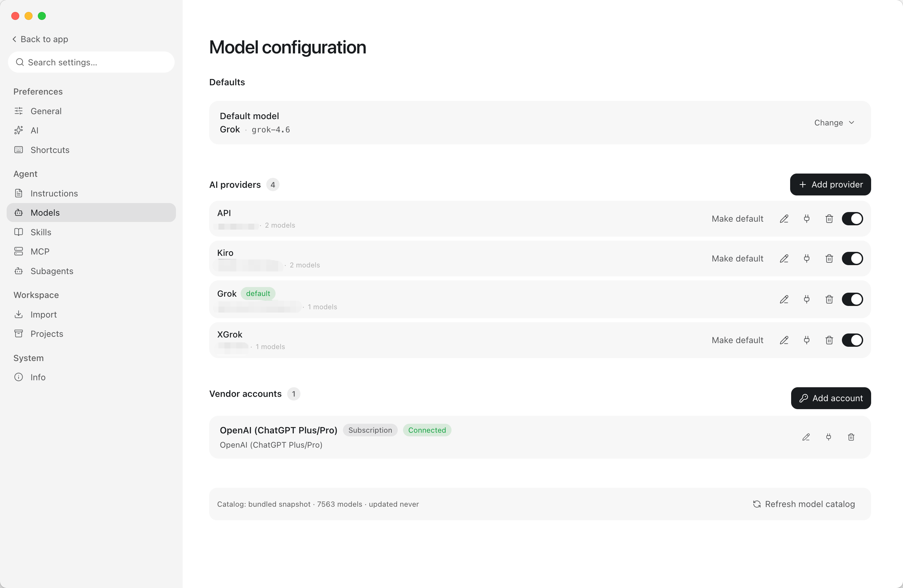Click the Add account button
The height and width of the screenshot is (588, 903).
click(x=831, y=398)
